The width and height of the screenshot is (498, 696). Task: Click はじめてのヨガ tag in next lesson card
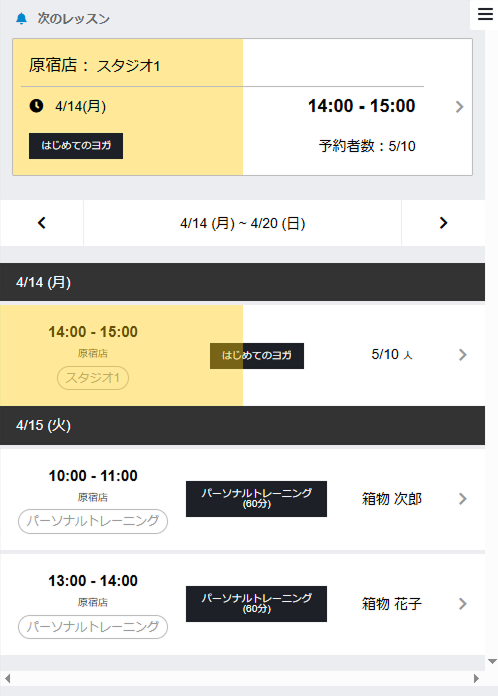[76, 146]
